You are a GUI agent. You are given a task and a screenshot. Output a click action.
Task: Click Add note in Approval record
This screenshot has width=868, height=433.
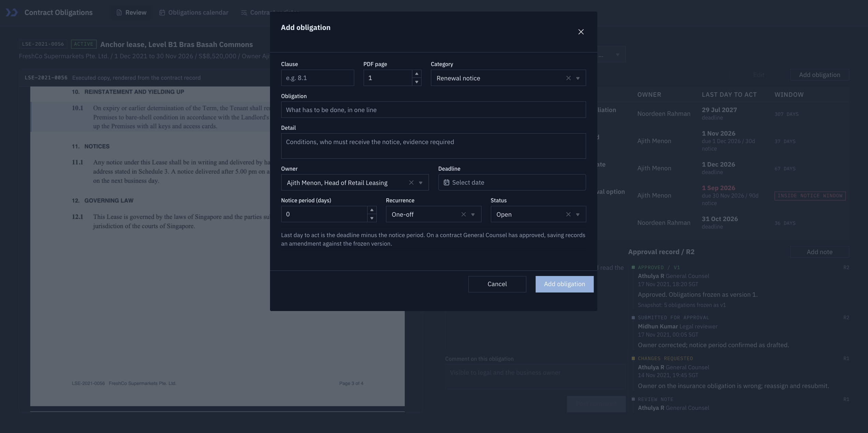(x=819, y=252)
